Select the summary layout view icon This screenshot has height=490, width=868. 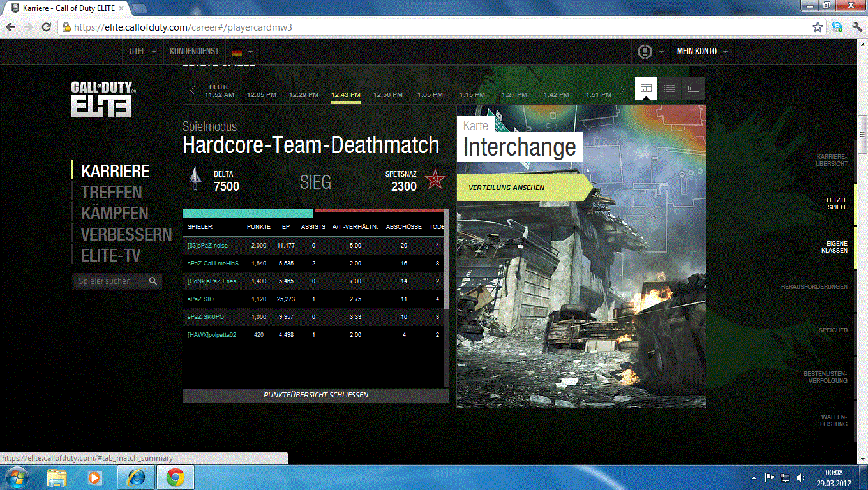[x=646, y=89]
